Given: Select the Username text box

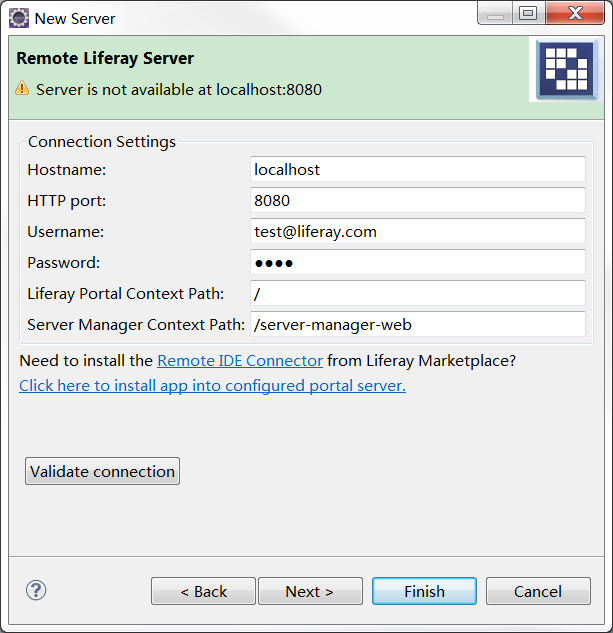Looking at the screenshot, I should 417,232.
